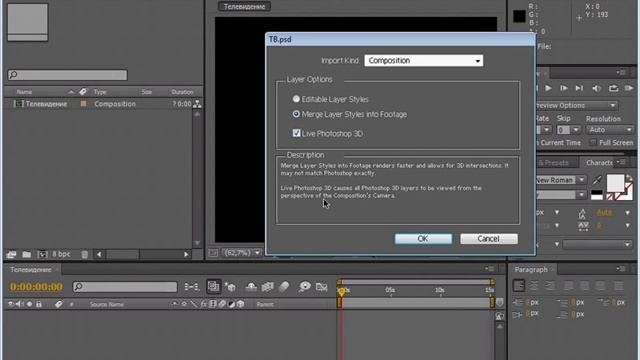
Task: Pick the eyedropper tool in Character panel
Action: [x=597, y=180]
